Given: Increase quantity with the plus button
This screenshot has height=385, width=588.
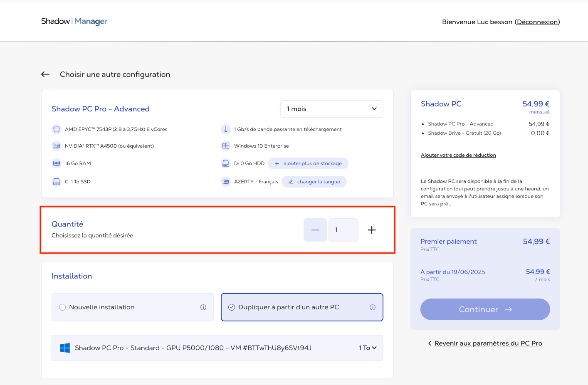Looking at the screenshot, I should coord(372,230).
